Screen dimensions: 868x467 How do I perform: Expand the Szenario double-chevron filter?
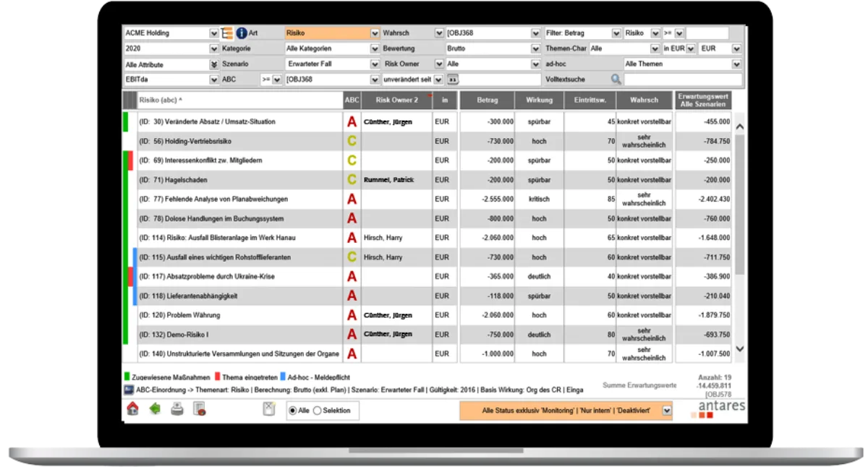point(214,64)
